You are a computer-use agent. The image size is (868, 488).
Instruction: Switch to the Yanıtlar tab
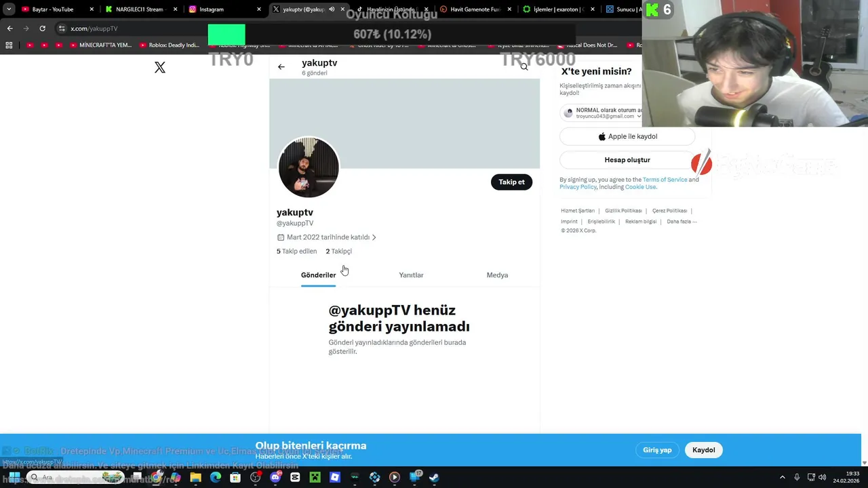click(411, 275)
